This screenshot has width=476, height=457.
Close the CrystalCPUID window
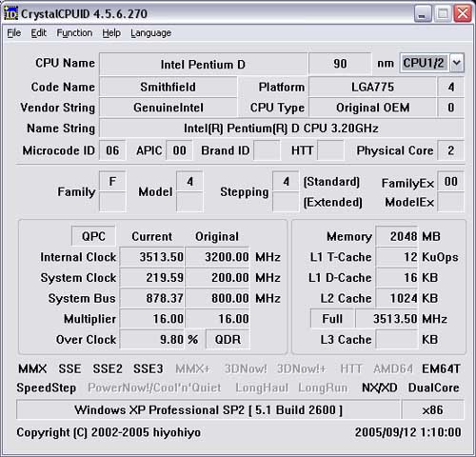pyautogui.click(x=463, y=13)
